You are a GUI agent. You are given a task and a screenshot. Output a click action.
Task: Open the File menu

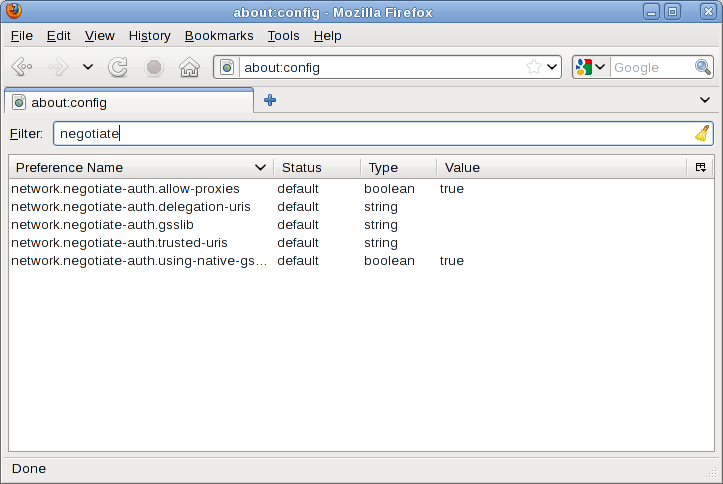[x=22, y=35]
